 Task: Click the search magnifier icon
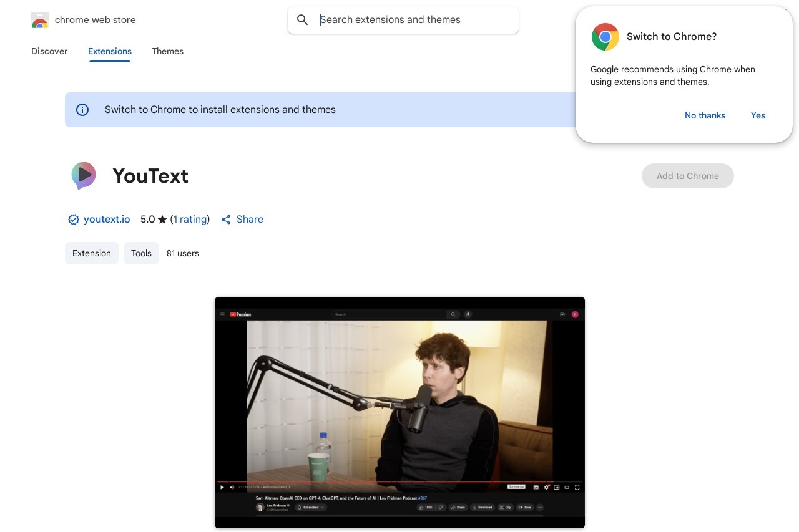coord(303,20)
